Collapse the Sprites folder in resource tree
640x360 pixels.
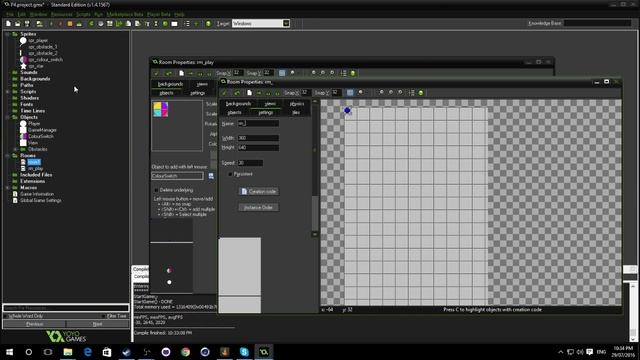tap(7, 34)
